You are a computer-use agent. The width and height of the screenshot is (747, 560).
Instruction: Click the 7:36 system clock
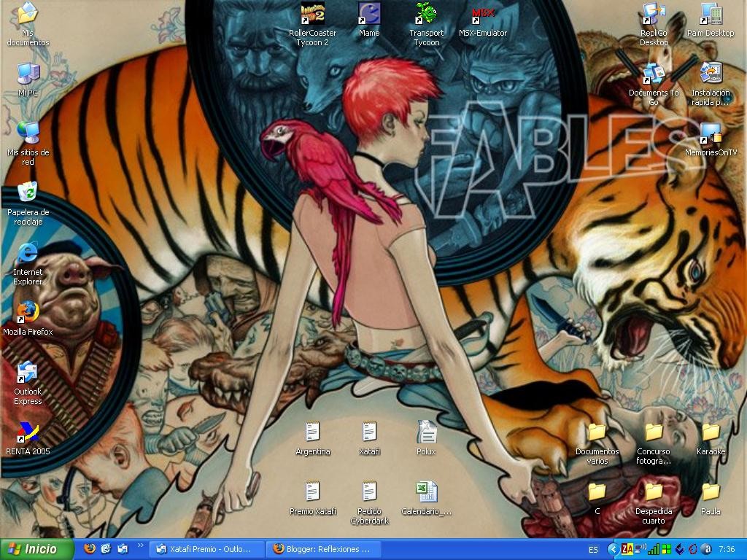tap(727, 550)
